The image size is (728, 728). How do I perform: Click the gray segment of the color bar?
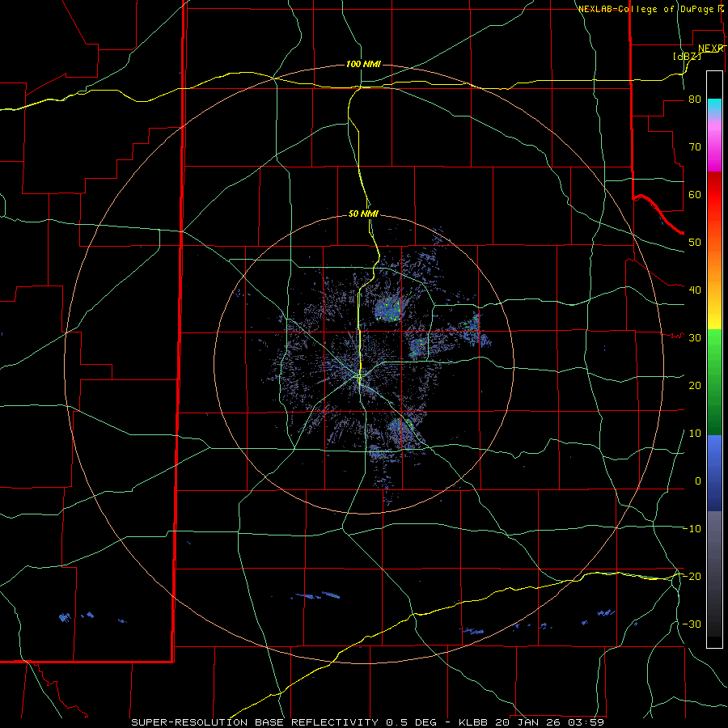(714, 548)
